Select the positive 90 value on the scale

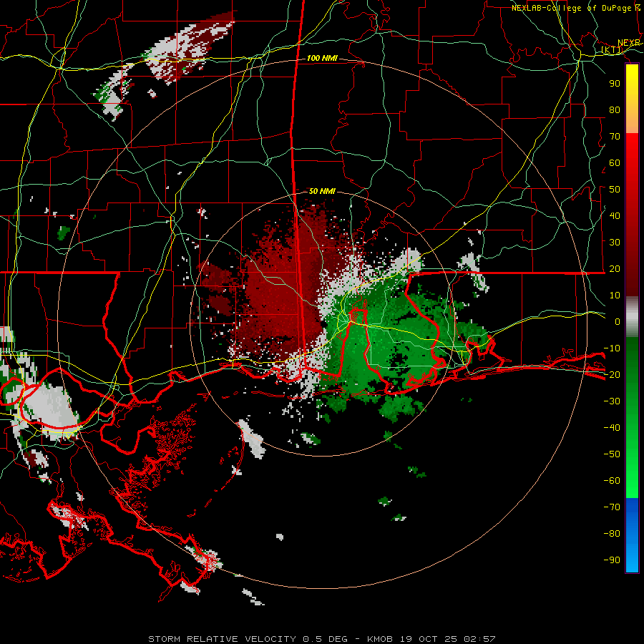pyautogui.click(x=615, y=84)
